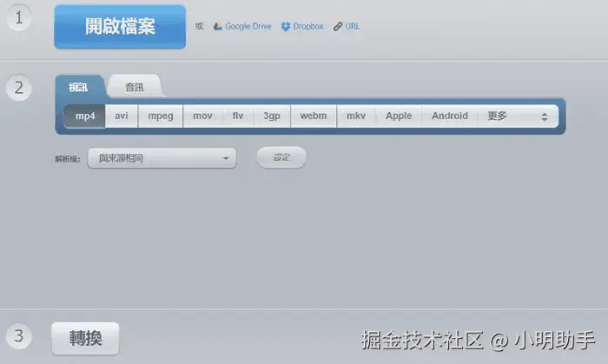Switch to the 視訊 video tab

tap(79, 87)
